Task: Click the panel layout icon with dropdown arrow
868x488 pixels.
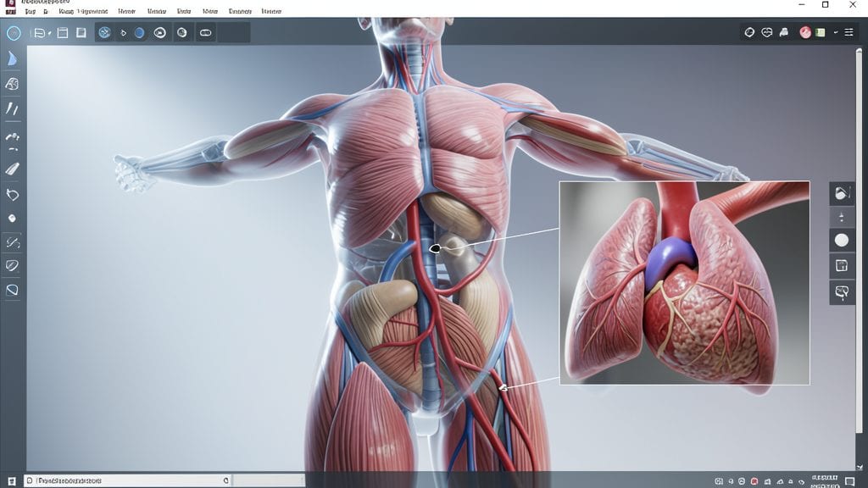Action: tap(39, 33)
